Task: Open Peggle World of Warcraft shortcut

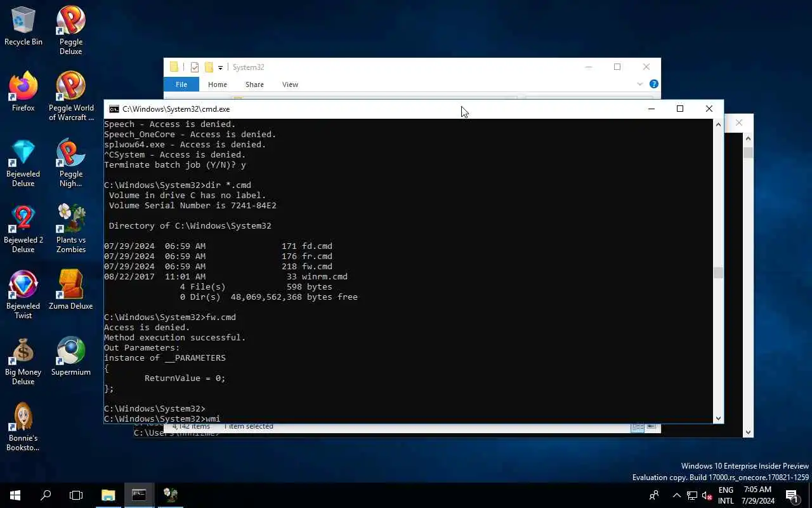Action: pos(71,97)
